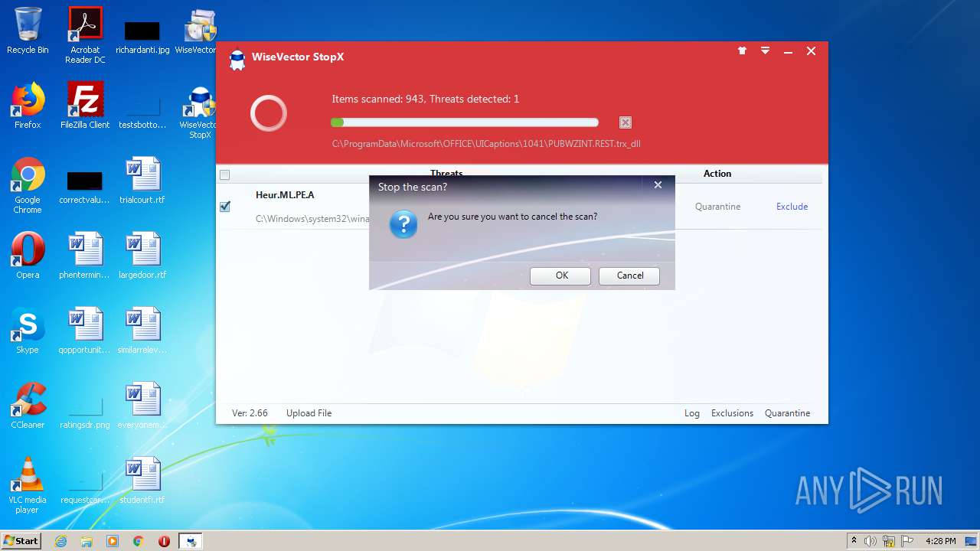Select the Recycle Bin desktop icon

[28, 31]
